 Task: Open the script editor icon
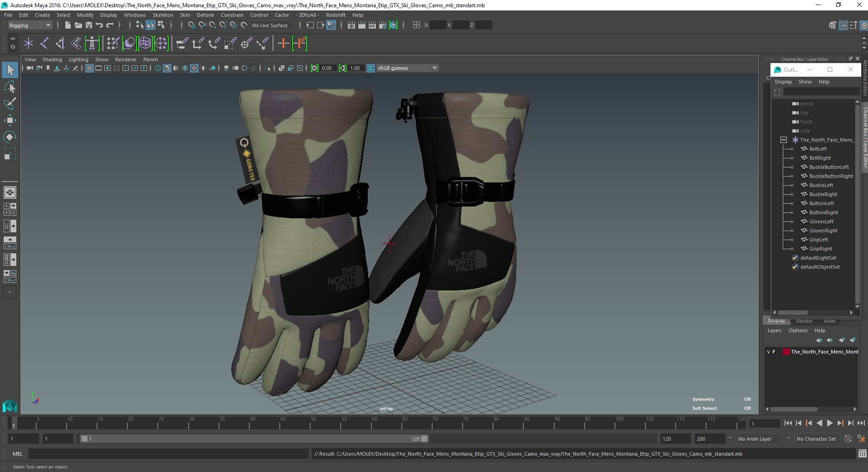[862, 454]
